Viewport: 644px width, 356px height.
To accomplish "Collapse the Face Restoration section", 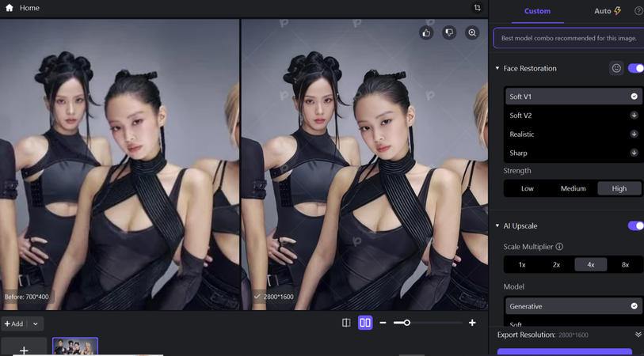I will (497, 68).
